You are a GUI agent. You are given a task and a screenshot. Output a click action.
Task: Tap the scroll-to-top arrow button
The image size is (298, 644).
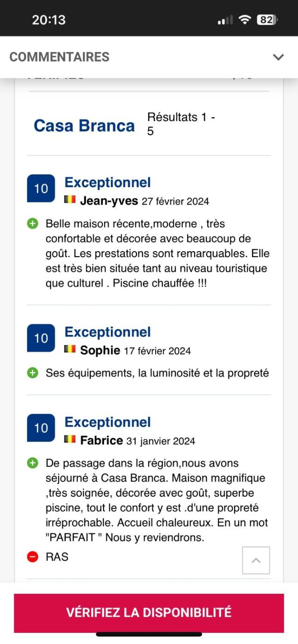(256, 560)
